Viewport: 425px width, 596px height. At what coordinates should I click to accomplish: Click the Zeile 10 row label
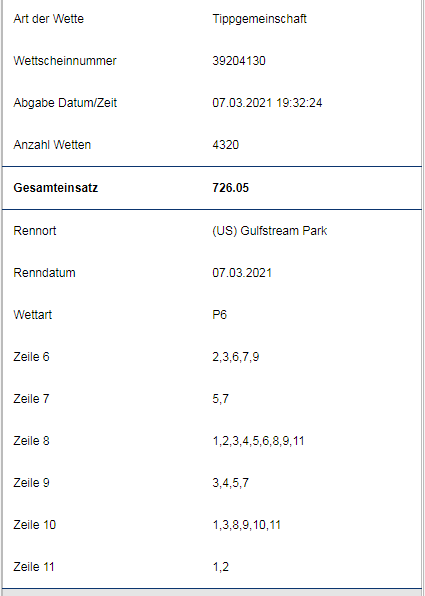pos(35,525)
